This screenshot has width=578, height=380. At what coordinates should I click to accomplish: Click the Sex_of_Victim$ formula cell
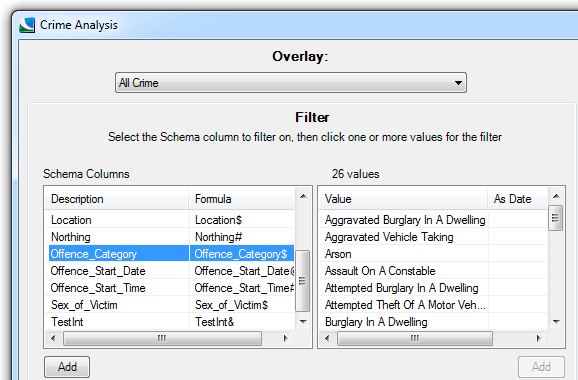pos(231,305)
